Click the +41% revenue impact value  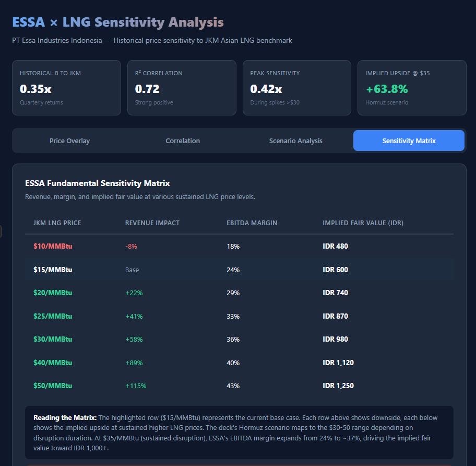134,316
